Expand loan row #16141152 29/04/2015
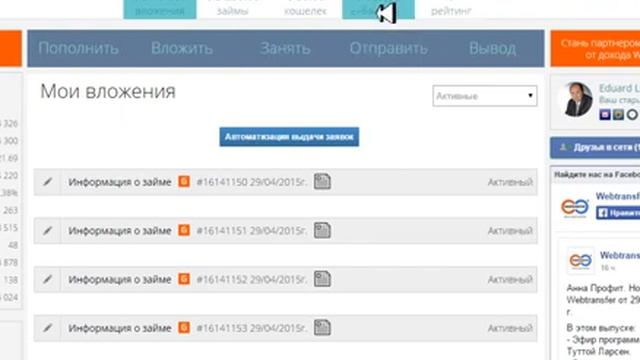This screenshot has width=640, height=360. 286,279
